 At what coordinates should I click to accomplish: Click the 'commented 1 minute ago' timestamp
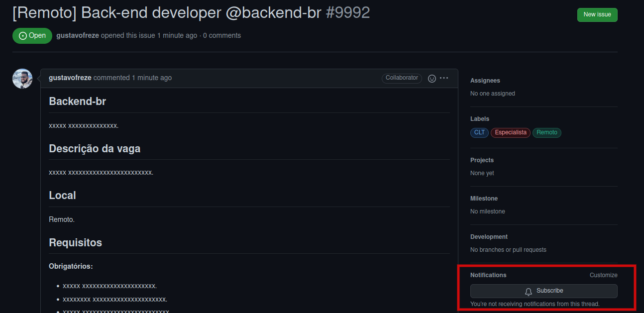[x=132, y=78]
